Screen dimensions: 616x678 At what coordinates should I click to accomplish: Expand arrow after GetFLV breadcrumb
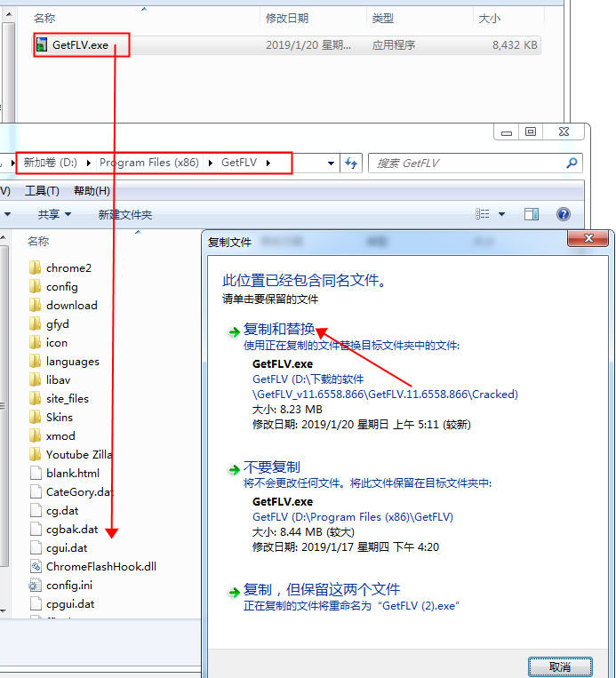pyautogui.click(x=268, y=163)
